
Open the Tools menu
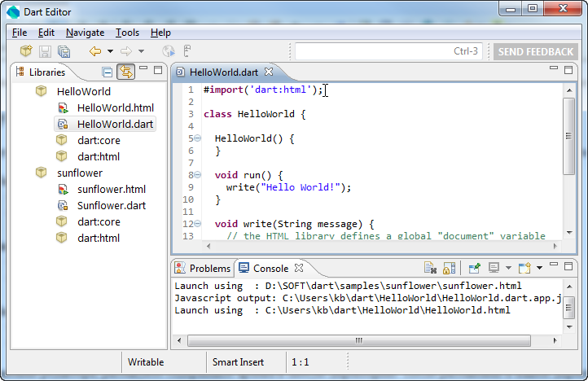127,33
